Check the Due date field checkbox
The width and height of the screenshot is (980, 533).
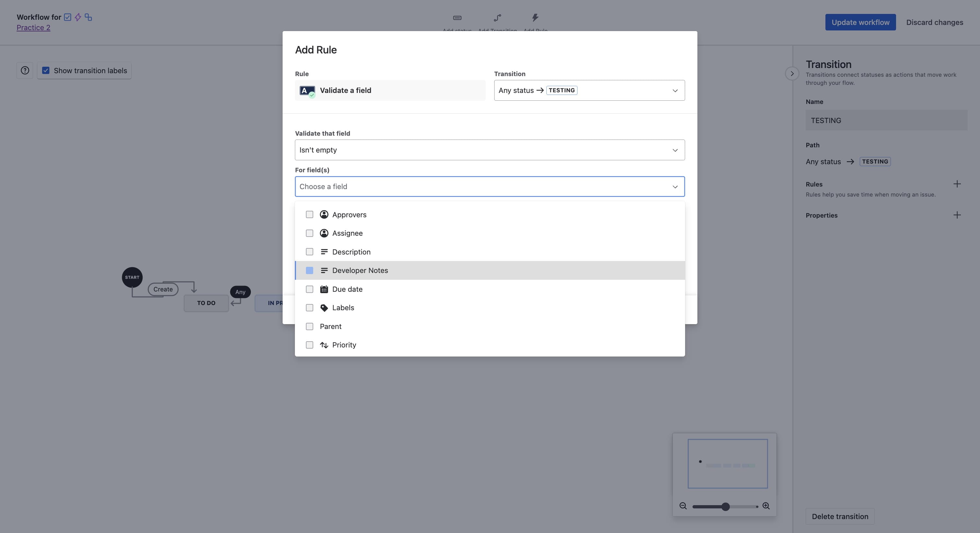click(310, 289)
